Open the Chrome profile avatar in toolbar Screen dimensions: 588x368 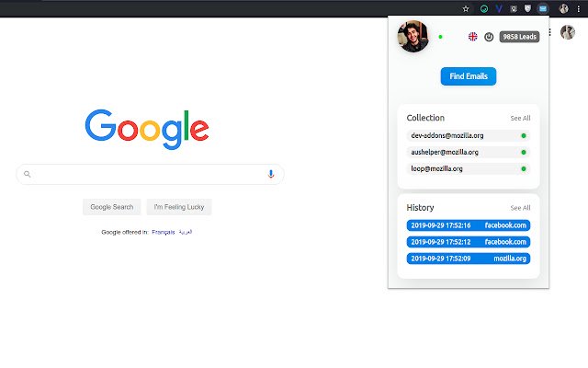click(563, 8)
